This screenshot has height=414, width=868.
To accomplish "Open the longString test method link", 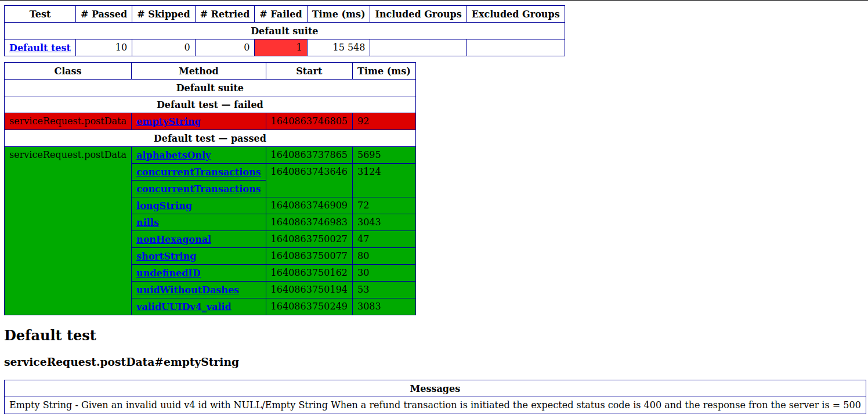I will 164,206.
